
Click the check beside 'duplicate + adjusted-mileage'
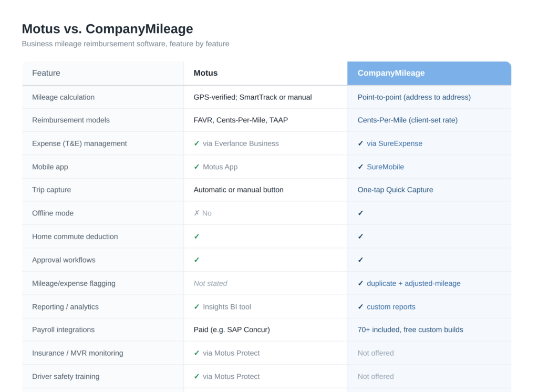[360, 284]
